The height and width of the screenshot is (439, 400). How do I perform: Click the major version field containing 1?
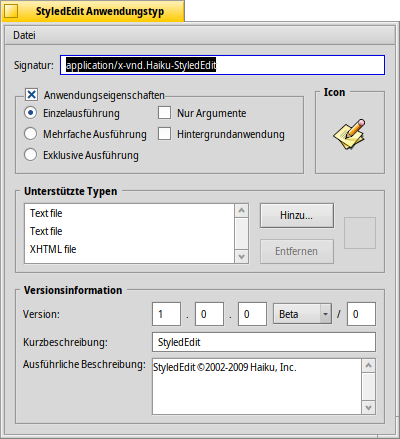tap(166, 314)
